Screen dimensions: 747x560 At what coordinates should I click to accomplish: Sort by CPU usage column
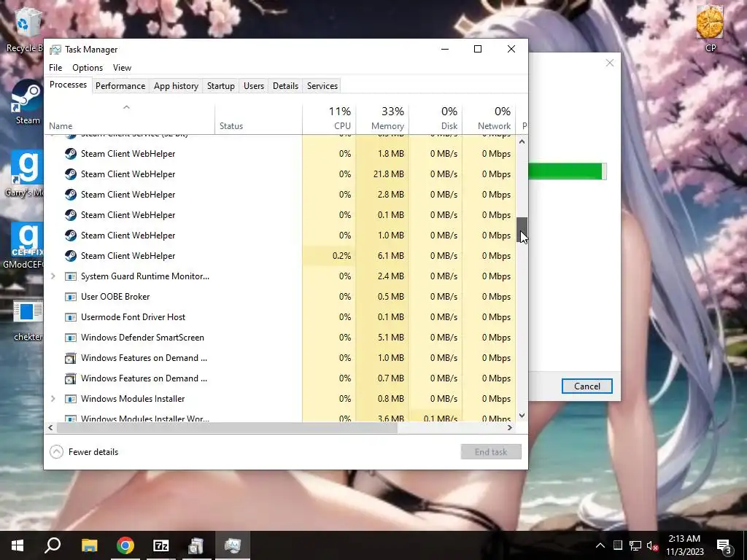pyautogui.click(x=329, y=119)
